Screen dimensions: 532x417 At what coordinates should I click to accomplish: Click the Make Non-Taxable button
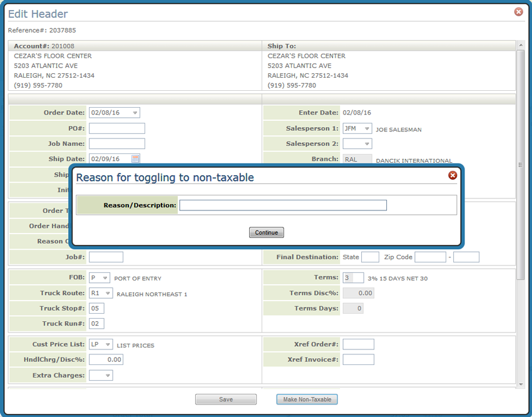click(x=307, y=399)
